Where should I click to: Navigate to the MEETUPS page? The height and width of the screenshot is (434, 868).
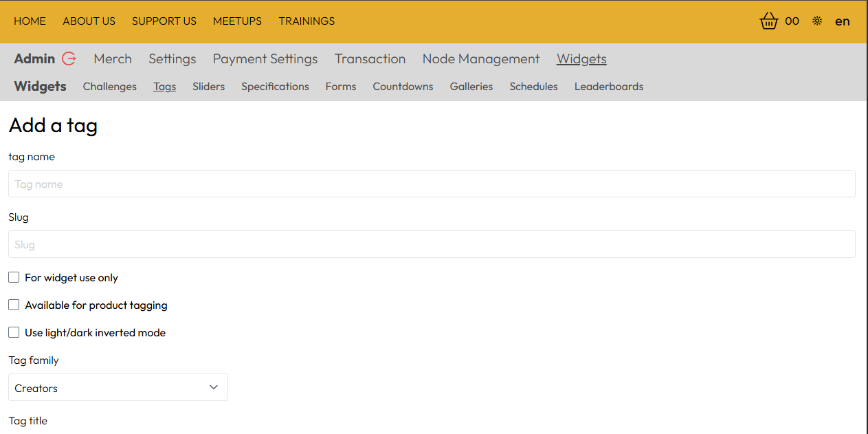coord(237,21)
